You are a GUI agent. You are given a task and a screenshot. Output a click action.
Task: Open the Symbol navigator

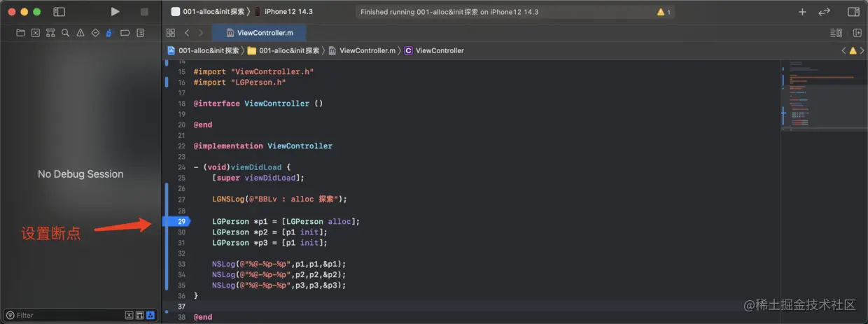(x=50, y=33)
